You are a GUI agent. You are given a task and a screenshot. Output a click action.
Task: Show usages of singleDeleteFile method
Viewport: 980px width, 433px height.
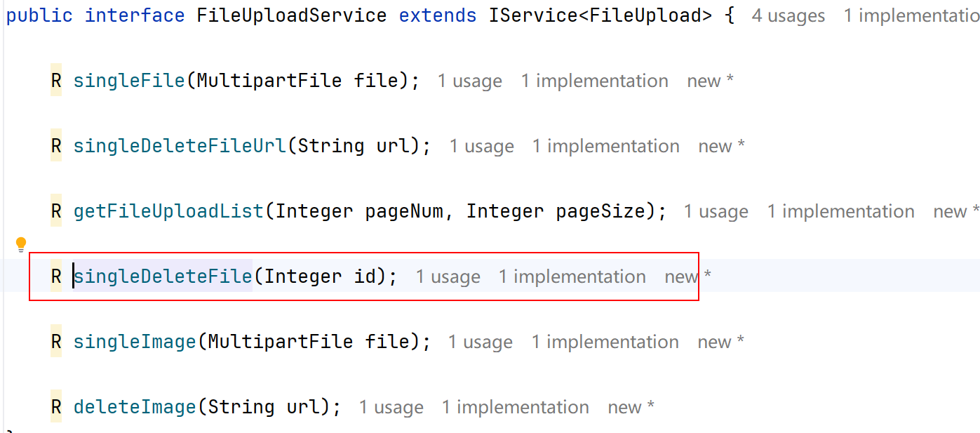point(448,277)
